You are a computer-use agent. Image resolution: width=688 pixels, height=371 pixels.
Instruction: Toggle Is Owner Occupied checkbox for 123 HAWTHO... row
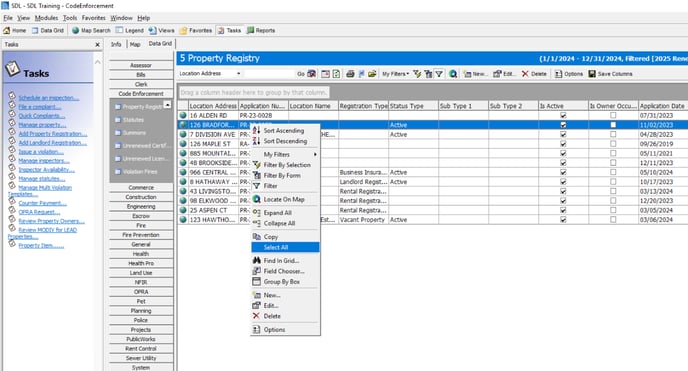click(613, 220)
